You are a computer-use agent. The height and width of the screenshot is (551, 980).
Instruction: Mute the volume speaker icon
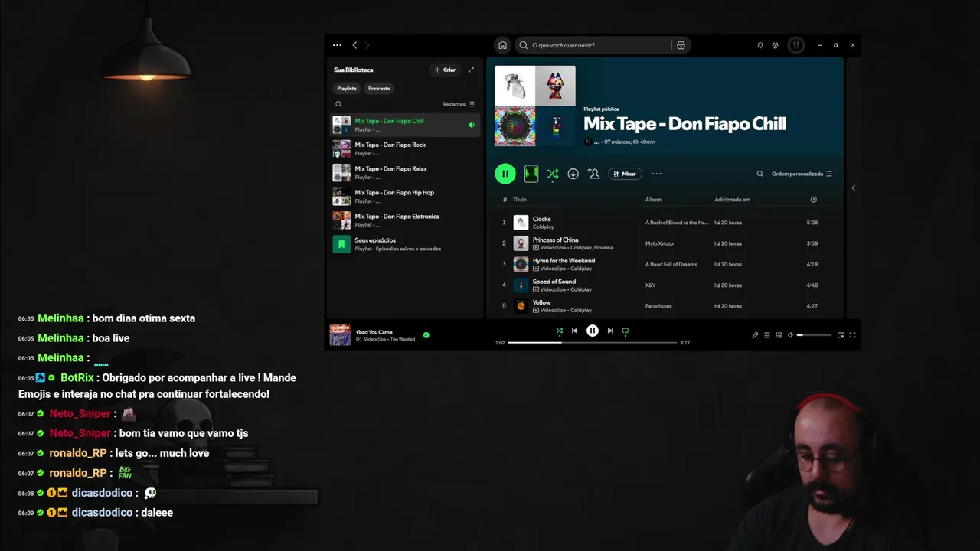click(x=790, y=335)
